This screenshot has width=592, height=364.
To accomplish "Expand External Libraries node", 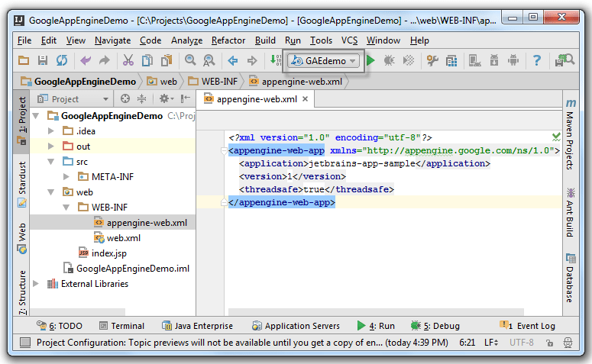I will (x=36, y=283).
